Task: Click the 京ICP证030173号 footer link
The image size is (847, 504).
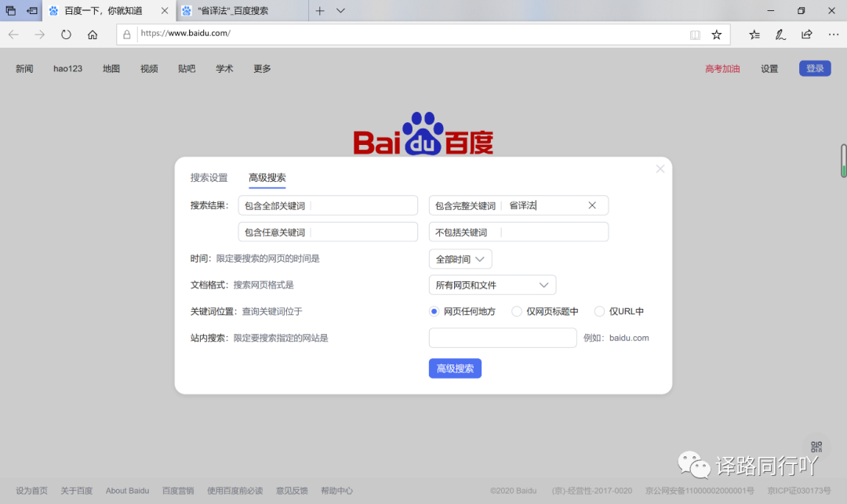Action: pos(799,491)
